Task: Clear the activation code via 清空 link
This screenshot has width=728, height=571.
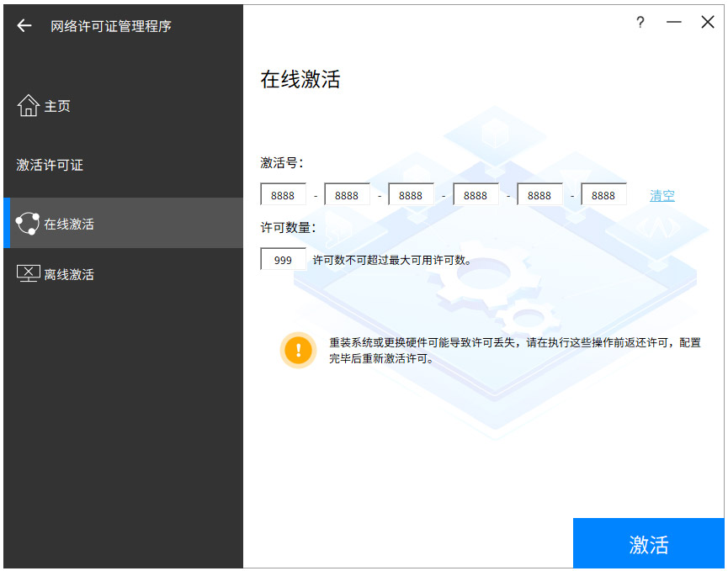Action: [662, 195]
